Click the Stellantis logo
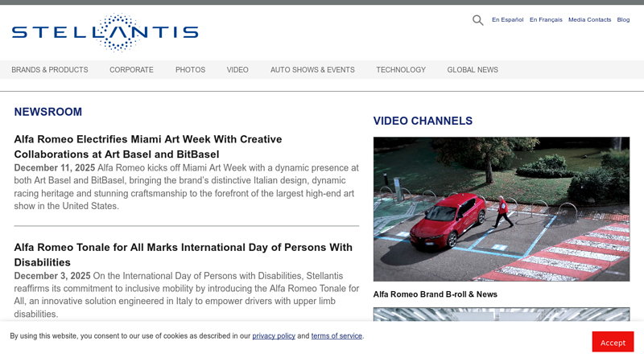Screen dimensions: 644x362 point(105,32)
